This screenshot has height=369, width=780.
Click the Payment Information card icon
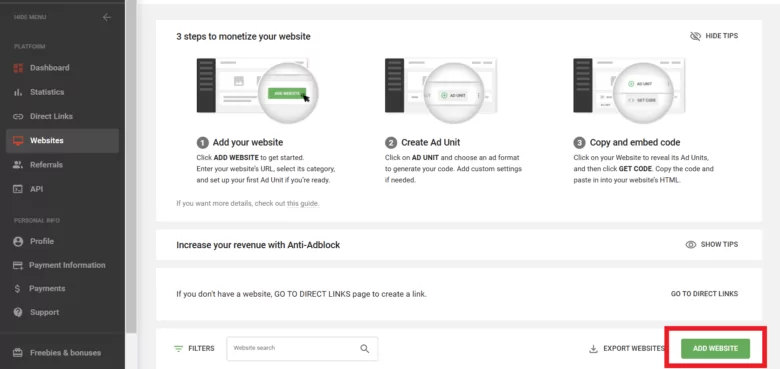coord(18,266)
